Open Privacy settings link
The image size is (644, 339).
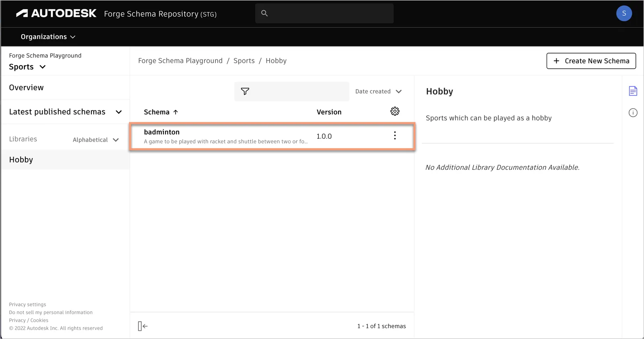[x=27, y=305]
